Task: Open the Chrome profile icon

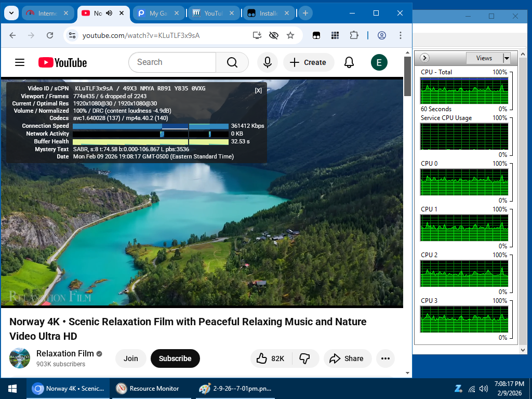Action: 382,35
